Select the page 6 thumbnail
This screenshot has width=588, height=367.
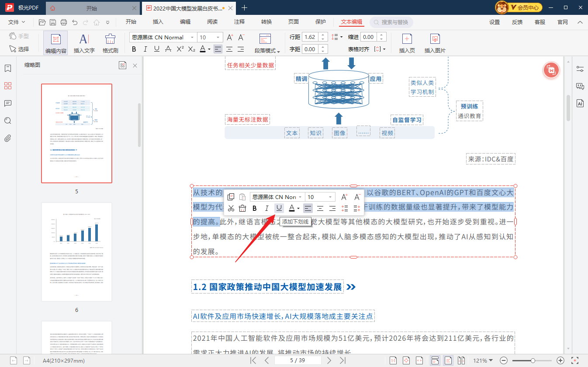pyautogui.click(x=76, y=252)
